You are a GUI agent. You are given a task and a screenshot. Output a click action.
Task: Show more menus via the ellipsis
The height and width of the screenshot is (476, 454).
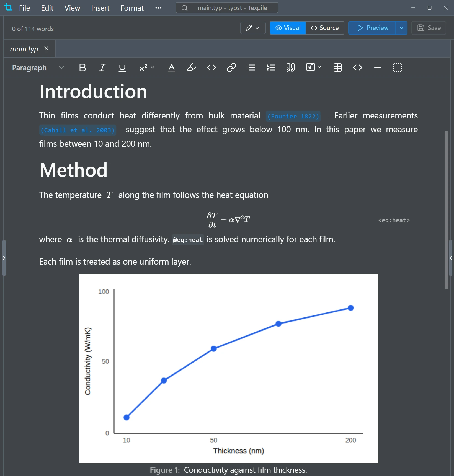158,8
